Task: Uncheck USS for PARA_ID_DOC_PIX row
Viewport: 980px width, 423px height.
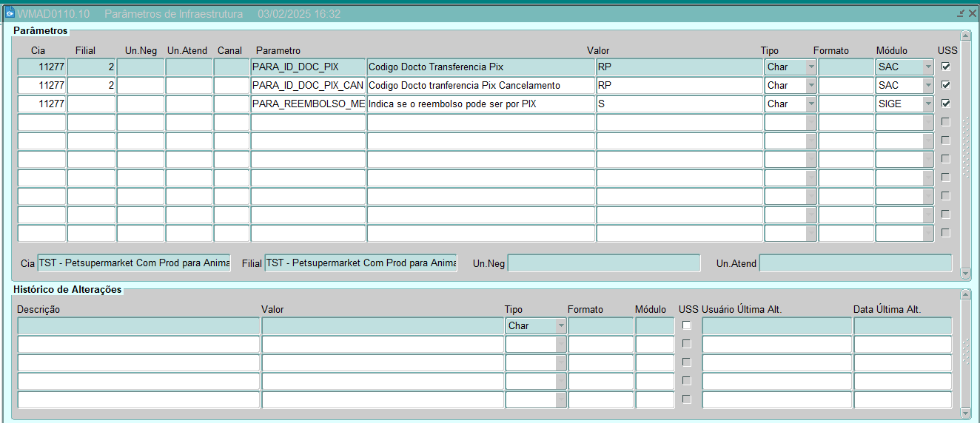Action: [x=945, y=67]
